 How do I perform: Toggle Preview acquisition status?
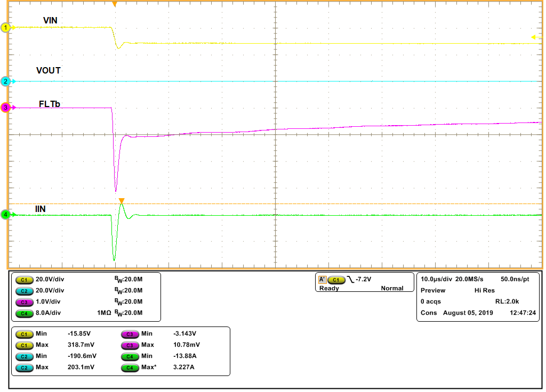433,290
